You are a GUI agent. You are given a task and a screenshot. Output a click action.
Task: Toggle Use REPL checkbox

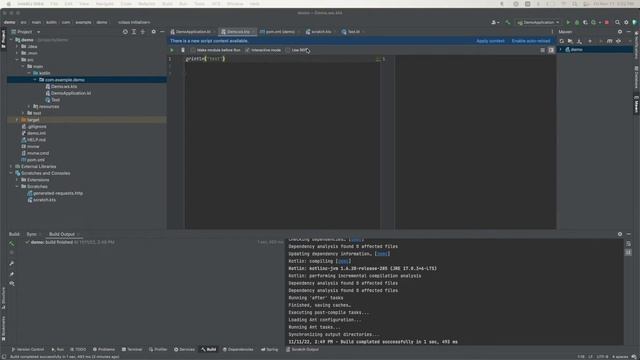(288, 50)
